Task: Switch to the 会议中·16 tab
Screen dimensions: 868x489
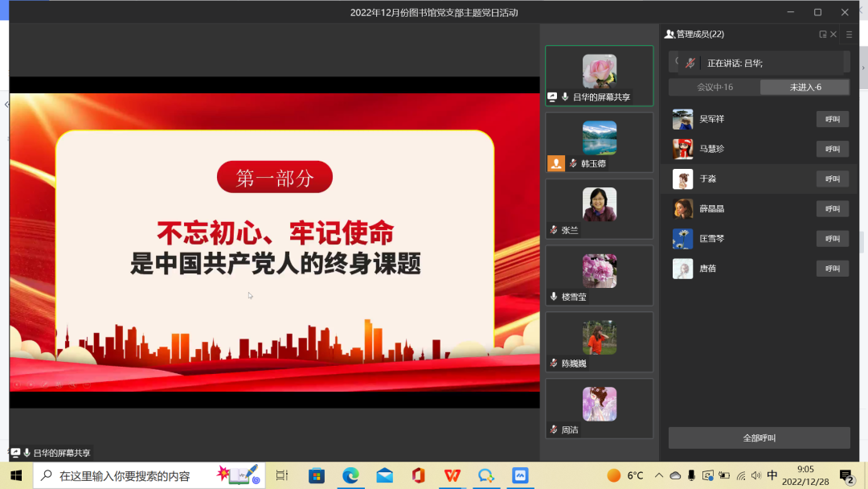Action: (715, 87)
